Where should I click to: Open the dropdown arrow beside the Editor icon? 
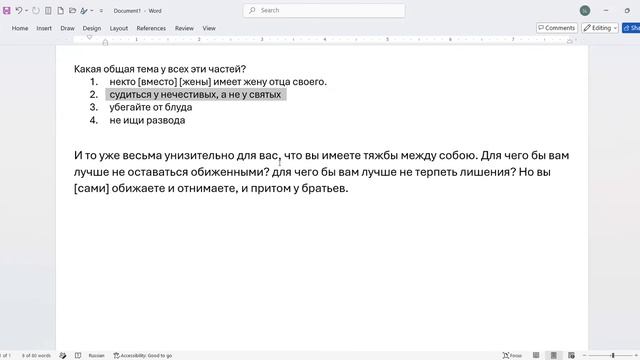pyautogui.click(x=92, y=11)
